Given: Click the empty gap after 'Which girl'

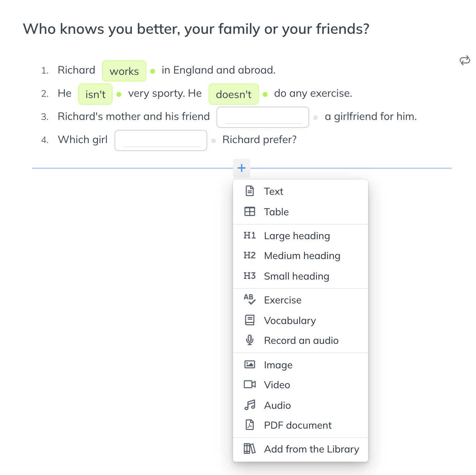Looking at the screenshot, I should 161,140.
